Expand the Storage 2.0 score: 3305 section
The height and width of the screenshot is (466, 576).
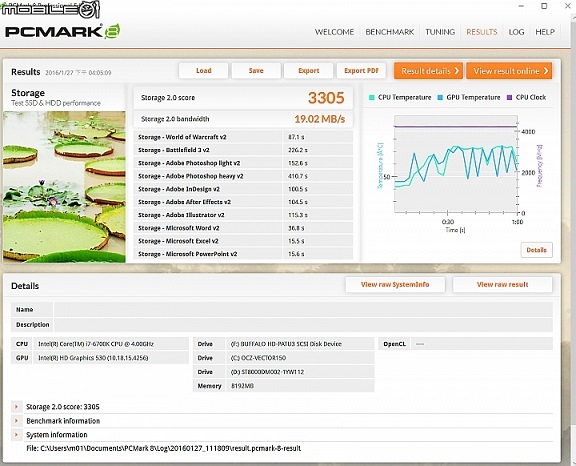click(x=16, y=407)
